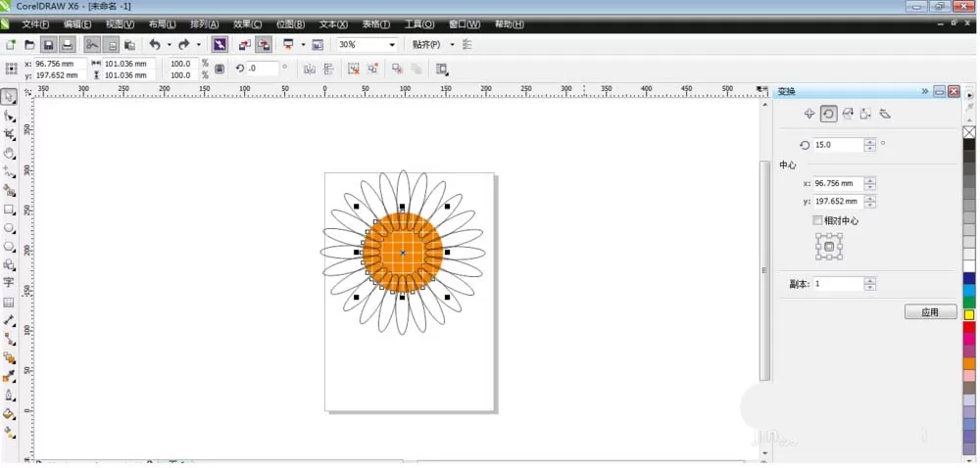Open the 效果 menu
The image size is (980, 468).
pyautogui.click(x=247, y=24)
